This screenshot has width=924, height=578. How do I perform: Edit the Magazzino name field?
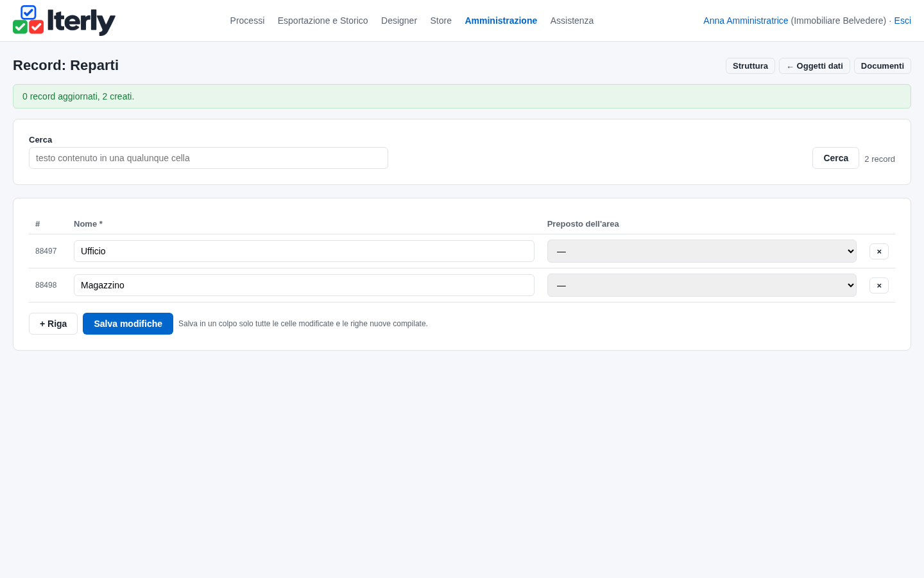pos(304,285)
